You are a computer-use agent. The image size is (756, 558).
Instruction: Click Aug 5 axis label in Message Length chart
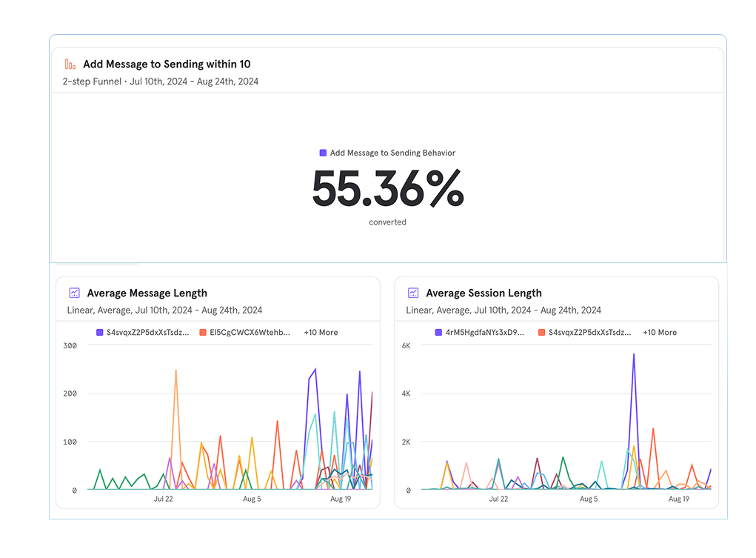pos(252,499)
